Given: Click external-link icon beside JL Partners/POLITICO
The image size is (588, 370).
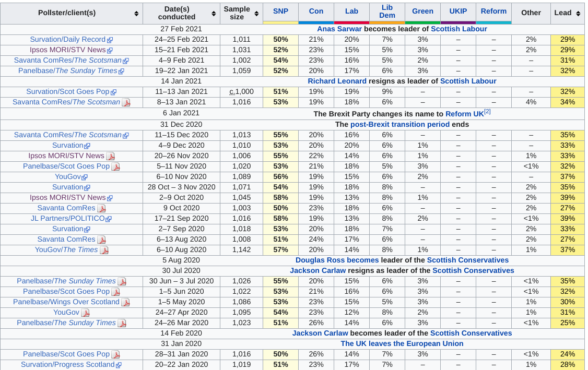Looking at the screenshot, I should point(109,219).
